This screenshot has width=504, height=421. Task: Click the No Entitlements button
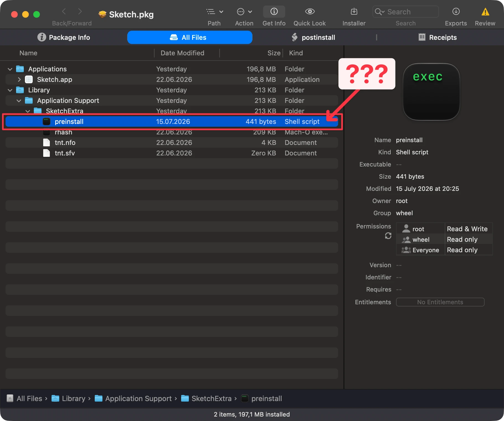(x=440, y=302)
